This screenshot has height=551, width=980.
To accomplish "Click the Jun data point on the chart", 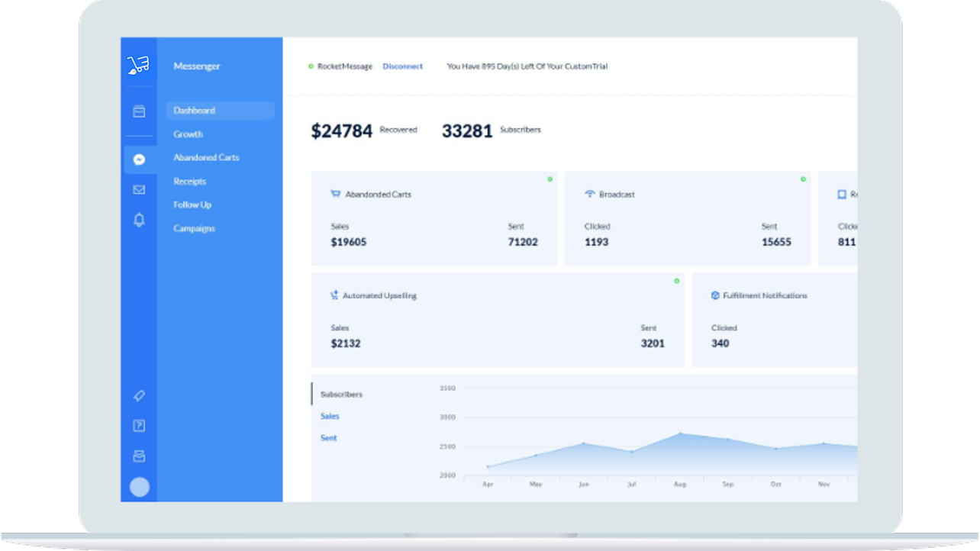I will pyautogui.click(x=584, y=443).
